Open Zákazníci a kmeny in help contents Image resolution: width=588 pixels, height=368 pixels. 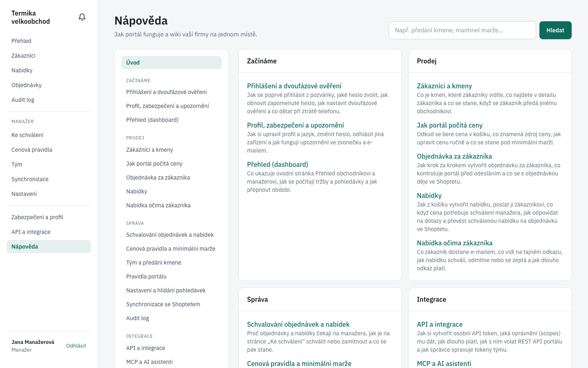[171, 150]
